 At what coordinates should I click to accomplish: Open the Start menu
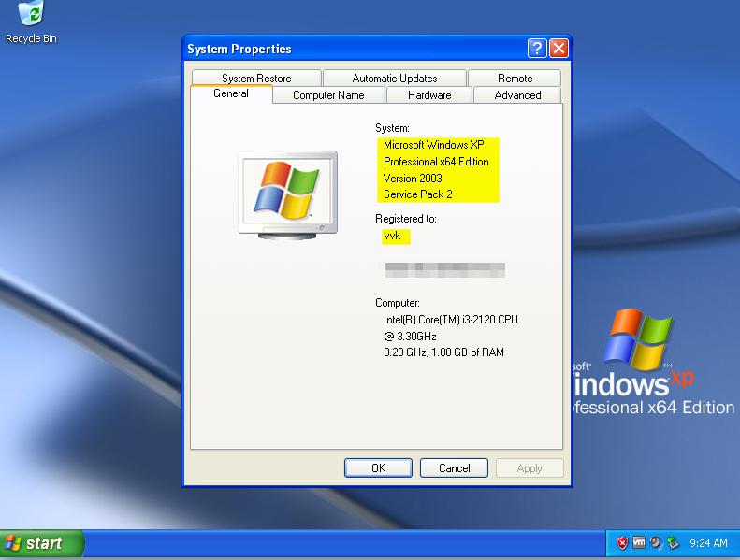tap(41, 543)
